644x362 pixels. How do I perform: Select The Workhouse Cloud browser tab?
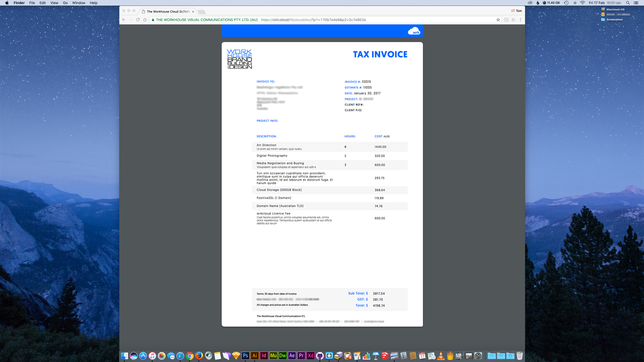(168, 11)
